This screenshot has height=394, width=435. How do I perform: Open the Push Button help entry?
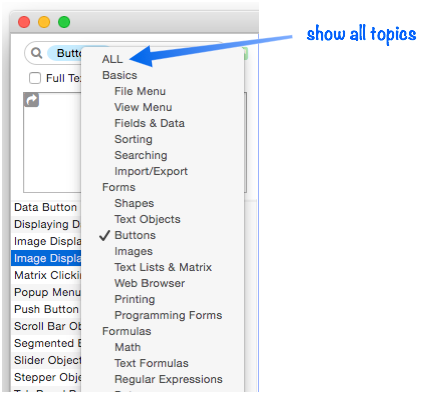tap(46, 309)
